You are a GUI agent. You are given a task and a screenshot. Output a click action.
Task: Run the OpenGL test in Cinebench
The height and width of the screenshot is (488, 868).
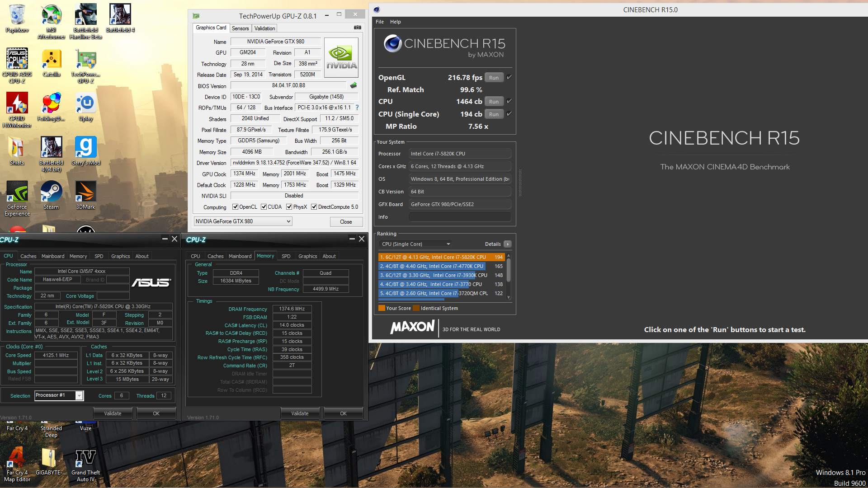tap(494, 78)
